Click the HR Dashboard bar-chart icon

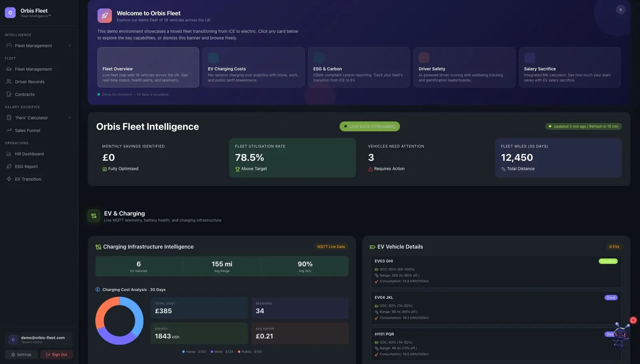coord(9,154)
